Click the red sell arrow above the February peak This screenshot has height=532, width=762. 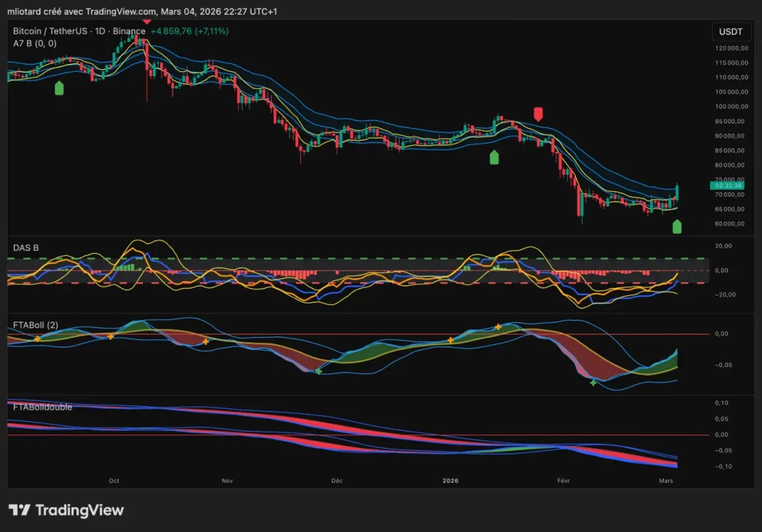click(538, 113)
